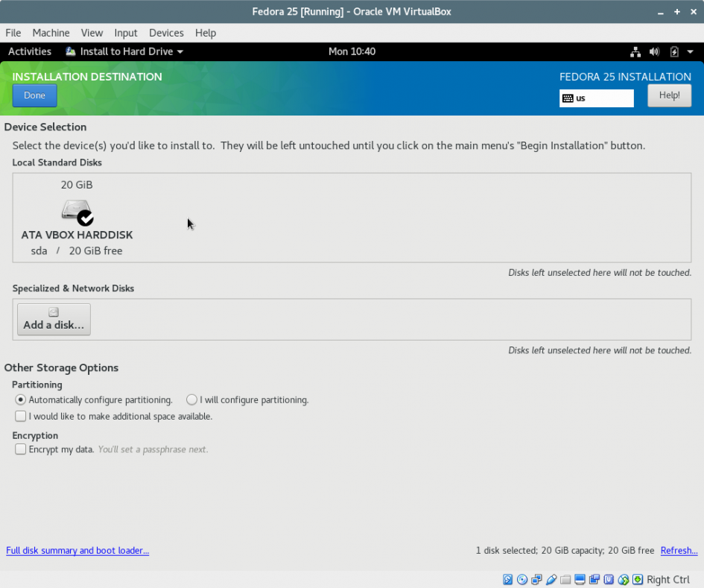Open the Devices menu
This screenshot has width=704, height=588.
(166, 33)
